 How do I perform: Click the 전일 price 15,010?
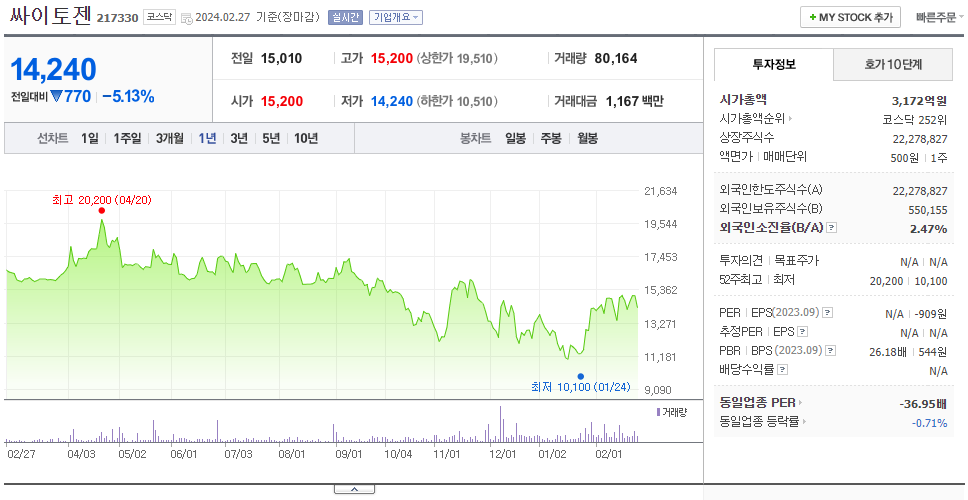click(x=282, y=59)
